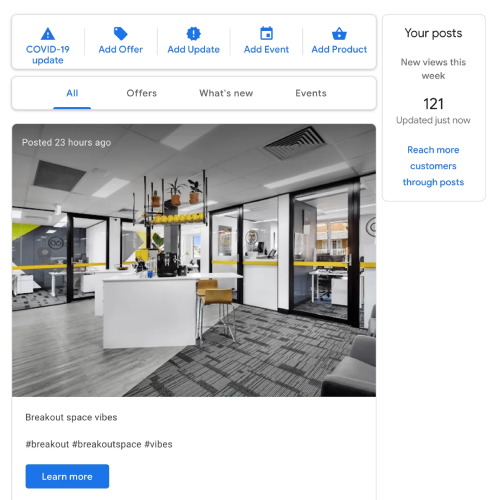Click the COVID-19 warning triangle icon
This screenshot has height=500, width=491.
pyautogui.click(x=48, y=34)
